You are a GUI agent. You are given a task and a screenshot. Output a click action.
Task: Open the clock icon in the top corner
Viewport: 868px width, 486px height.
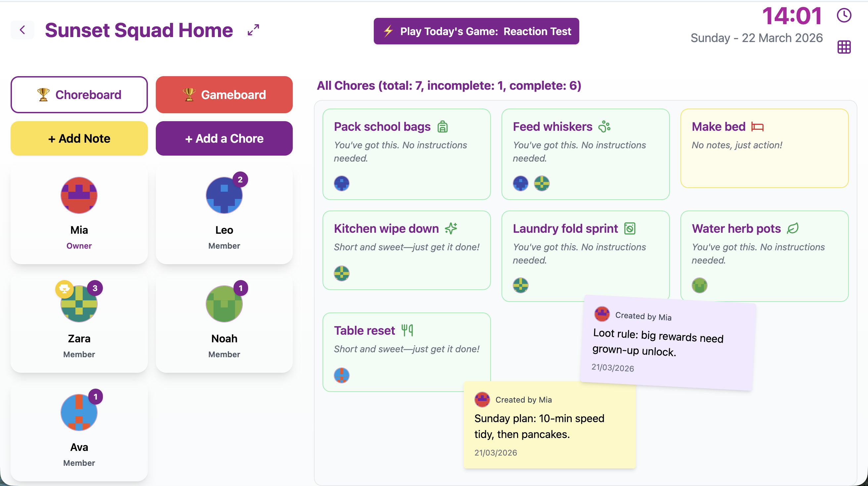pos(844,15)
